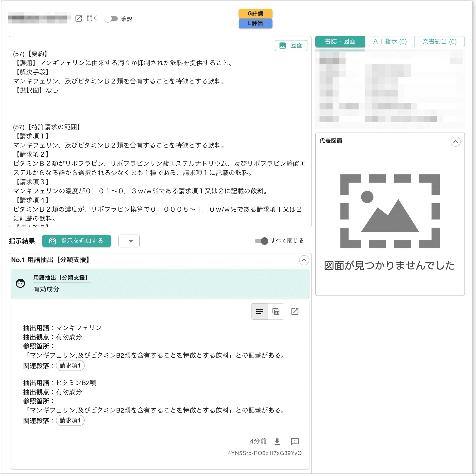This screenshot has width=476, height=476.
Task: Enable the 確認 toggle switch
Action: (x=111, y=18)
